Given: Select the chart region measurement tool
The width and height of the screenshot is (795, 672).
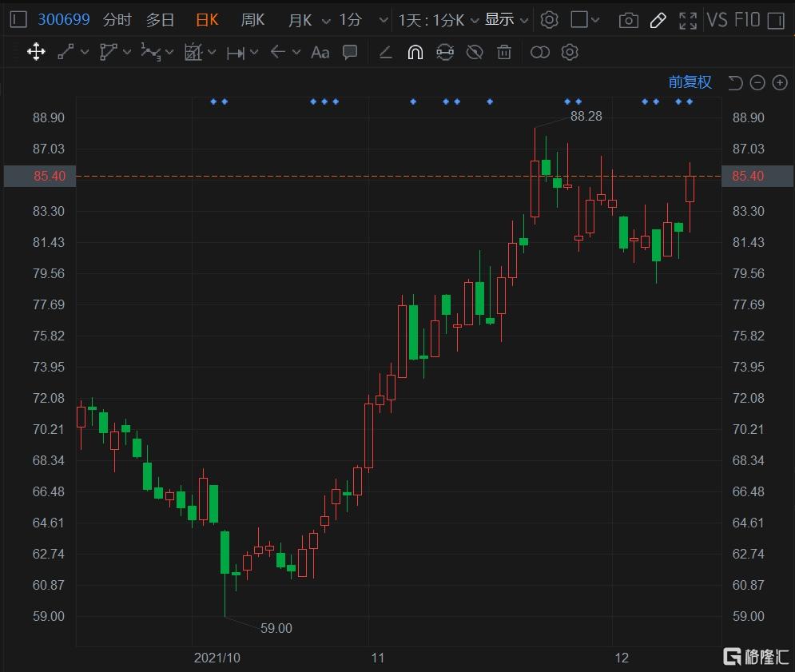Looking at the screenshot, I should pos(193,52).
